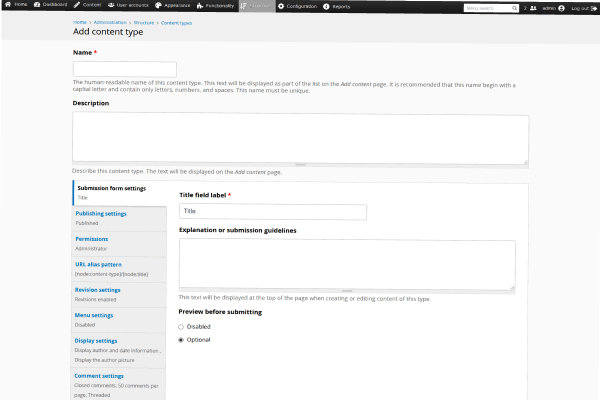Open the Functionality menu
600x400 pixels.
(217, 6)
